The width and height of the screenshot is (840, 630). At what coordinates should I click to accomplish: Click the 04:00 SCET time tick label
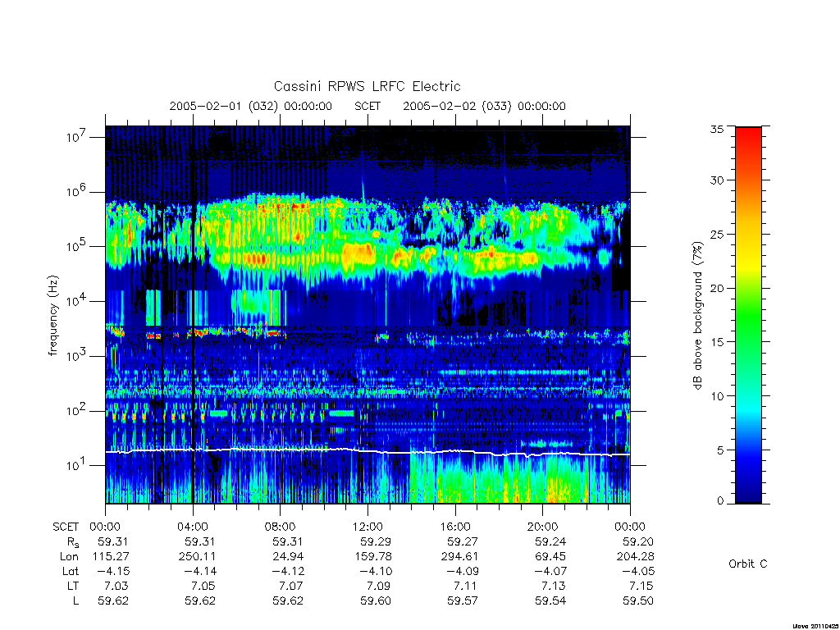click(x=192, y=527)
